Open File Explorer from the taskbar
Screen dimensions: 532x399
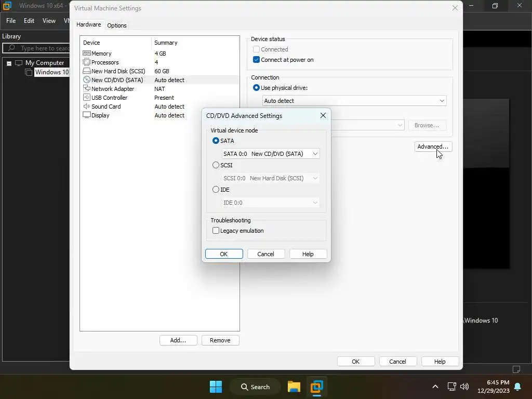click(x=294, y=387)
